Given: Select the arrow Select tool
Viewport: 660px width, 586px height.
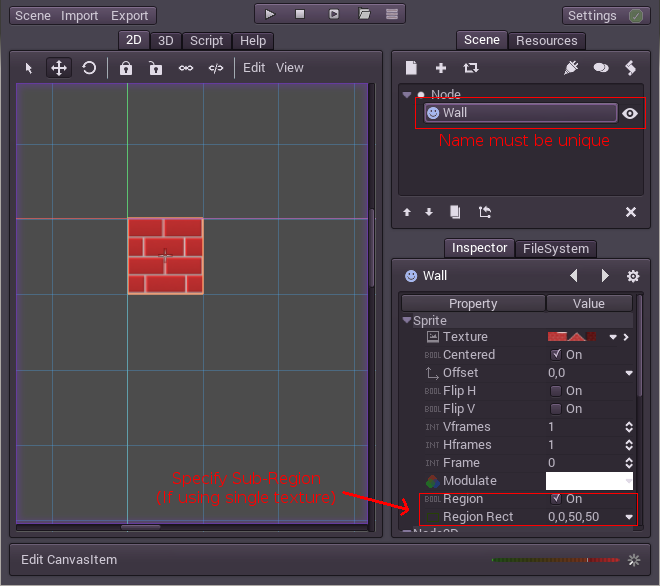Looking at the screenshot, I should click(29, 68).
